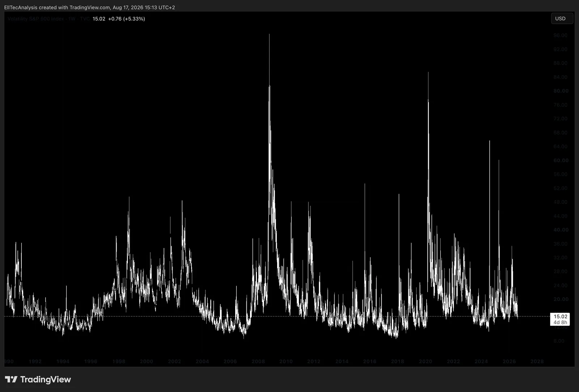
Task: Click the 52.00 price axis label
Action: tap(560, 188)
